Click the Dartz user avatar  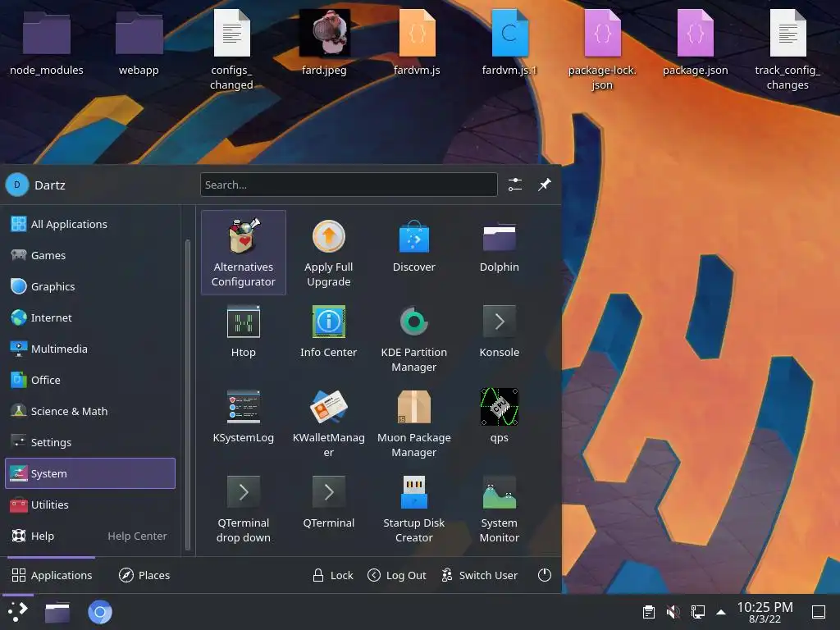pos(17,185)
